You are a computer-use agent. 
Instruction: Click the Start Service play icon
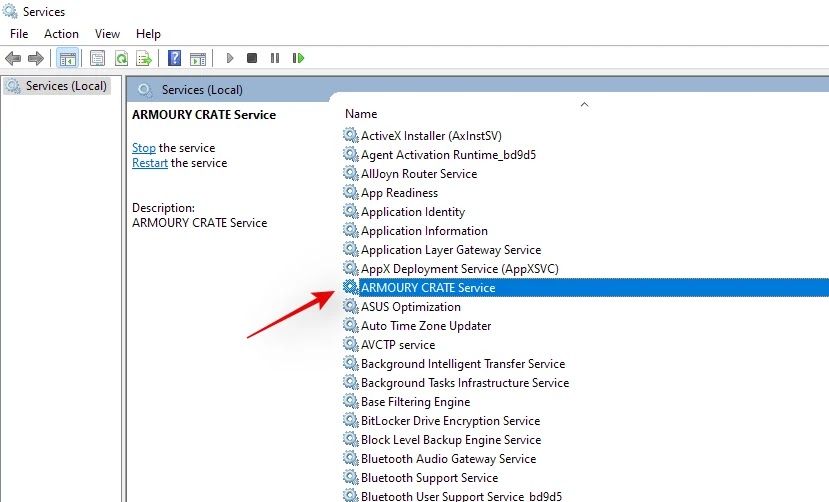[229, 58]
